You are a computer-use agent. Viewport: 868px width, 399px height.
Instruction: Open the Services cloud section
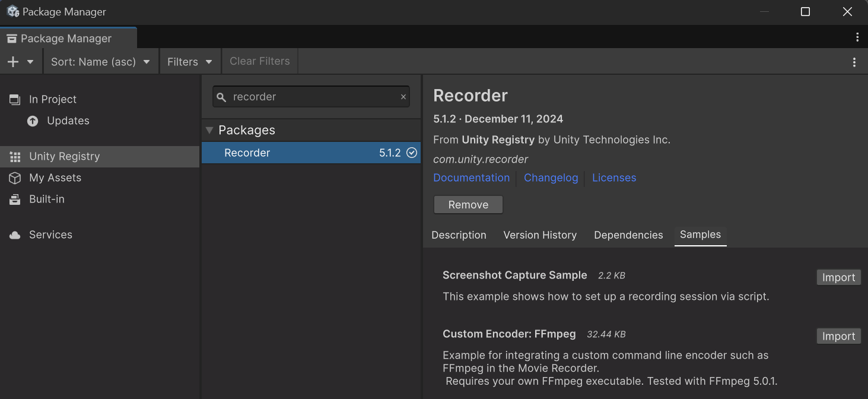[50, 235]
